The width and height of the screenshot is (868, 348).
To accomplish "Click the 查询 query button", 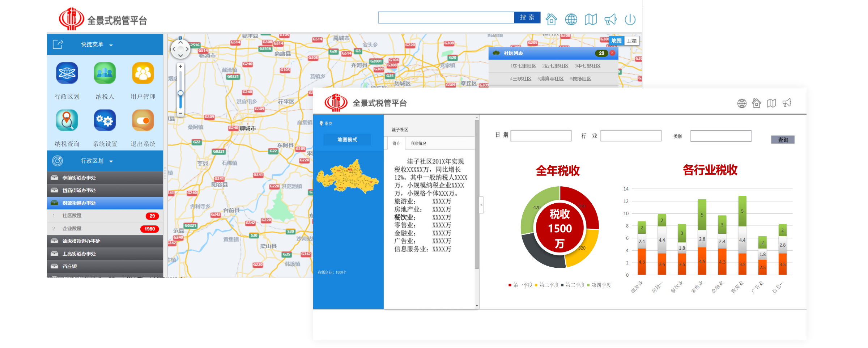I will (783, 140).
